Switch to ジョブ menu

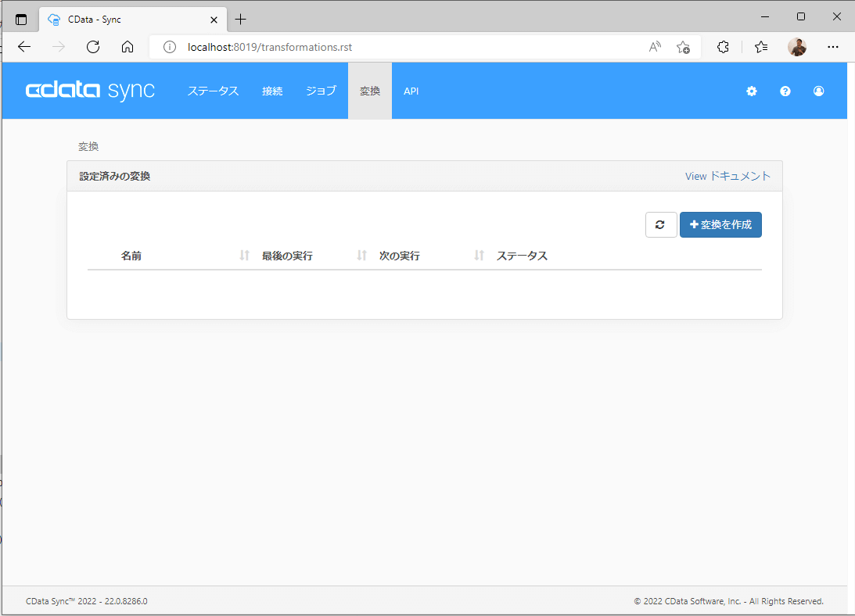pos(321,91)
